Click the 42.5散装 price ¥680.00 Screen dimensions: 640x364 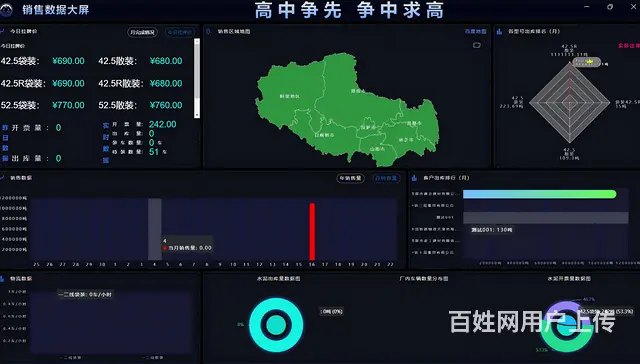point(166,61)
